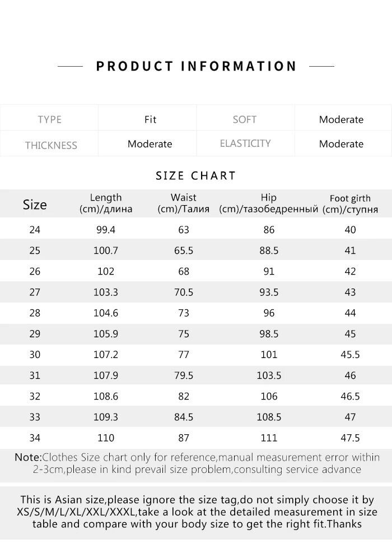Image resolution: width=392 pixels, height=548 pixels.
Task: Select the ELASTICITY label cell
Action: pyautogui.click(x=245, y=143)
